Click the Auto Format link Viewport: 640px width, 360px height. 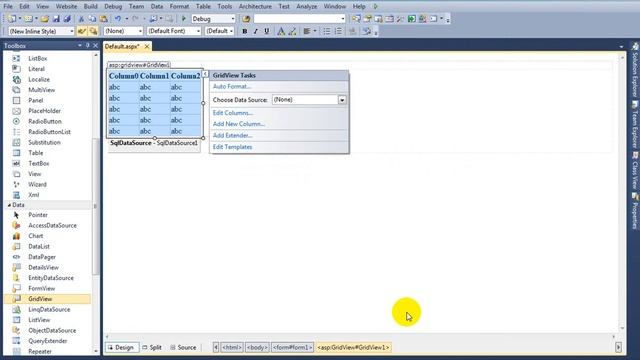(x=231, y=87)
